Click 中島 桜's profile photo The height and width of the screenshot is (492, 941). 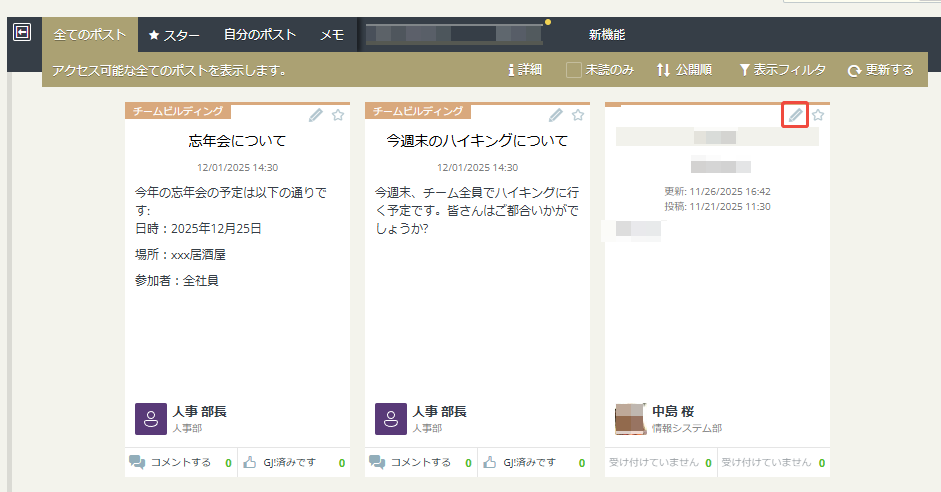click(631, 419)
